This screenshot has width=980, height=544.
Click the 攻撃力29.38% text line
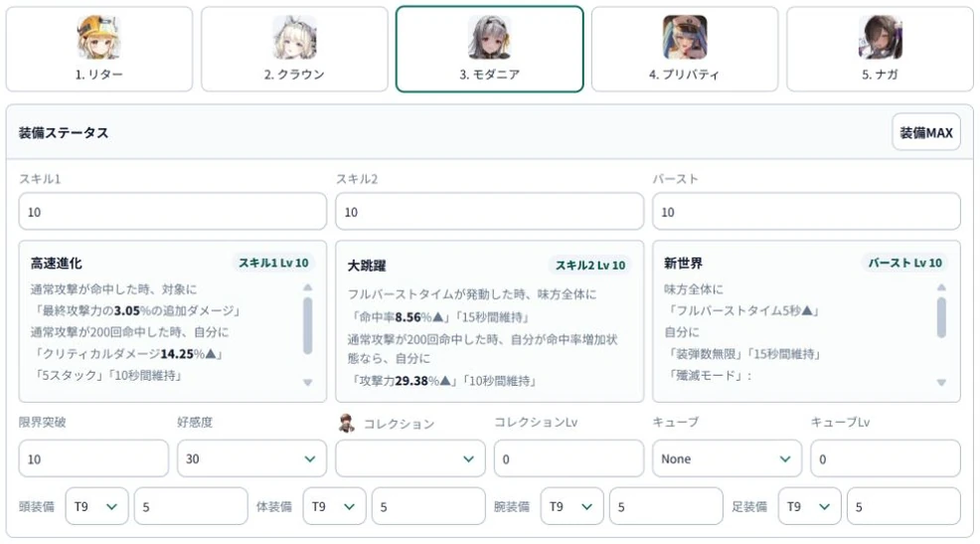(442, 381)
